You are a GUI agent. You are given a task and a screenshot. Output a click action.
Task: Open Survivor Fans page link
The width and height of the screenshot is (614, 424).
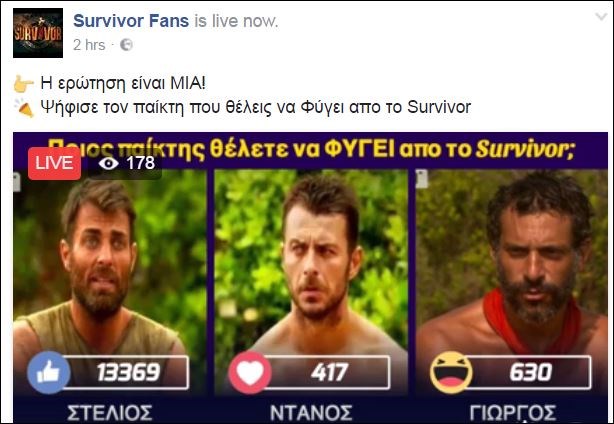click(x=131, y=21)
